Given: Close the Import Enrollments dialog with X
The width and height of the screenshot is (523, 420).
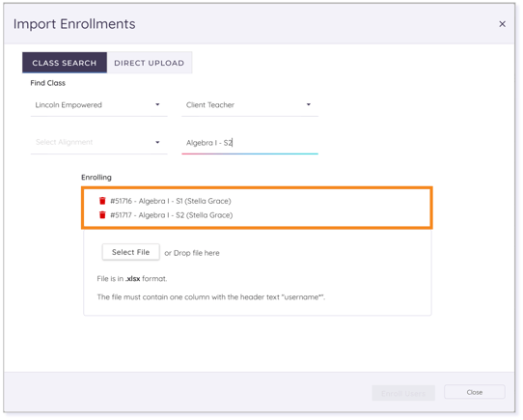Looking at the screenshot, I should 502,24.
